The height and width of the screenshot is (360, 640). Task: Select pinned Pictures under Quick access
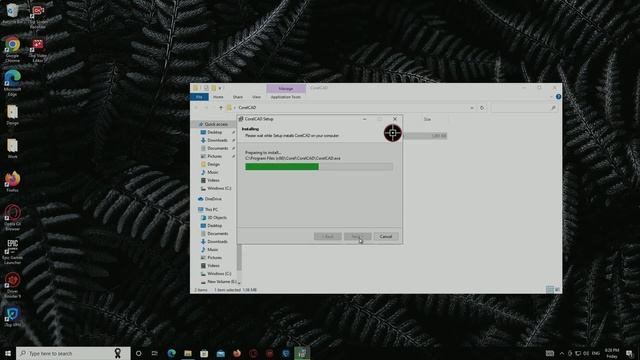(215, 156)
